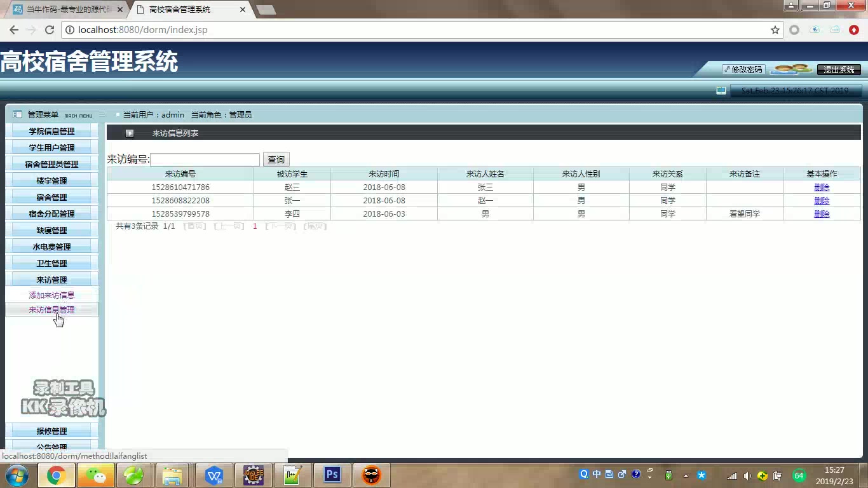The image size is (868, 488).
Task: Click the 被访学生 column header
Action: pyautogui.click(x=292, y=174)
